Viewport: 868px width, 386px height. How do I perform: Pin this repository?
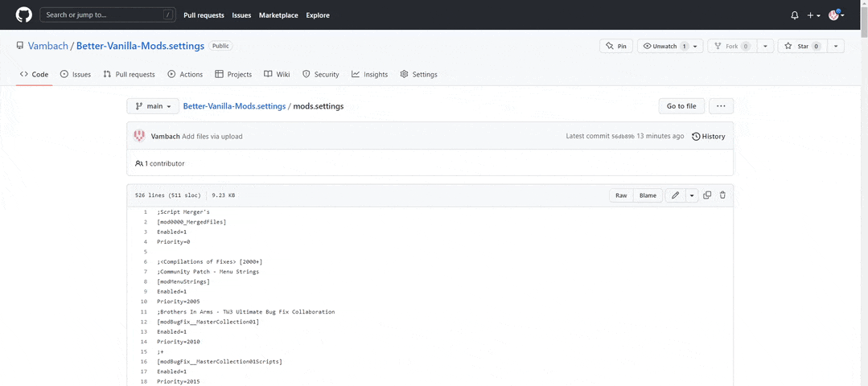(x=616, y=47)
